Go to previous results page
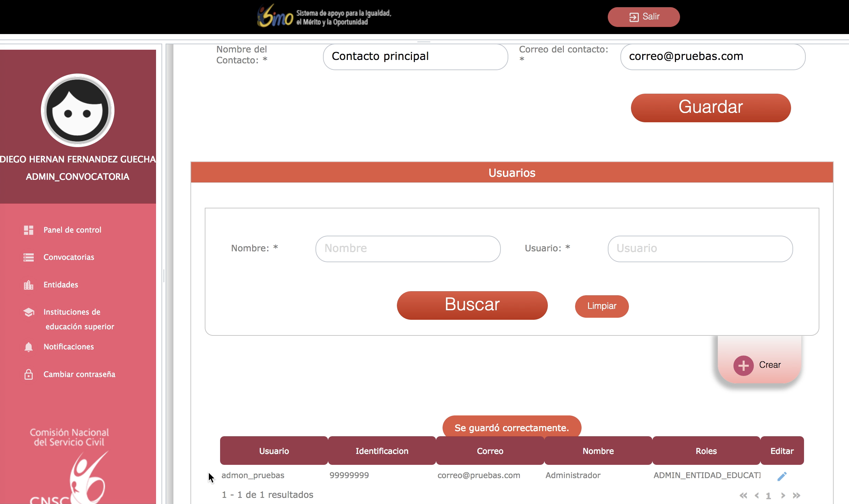Screen dimensions: 849x504 [x=757, y=495]
